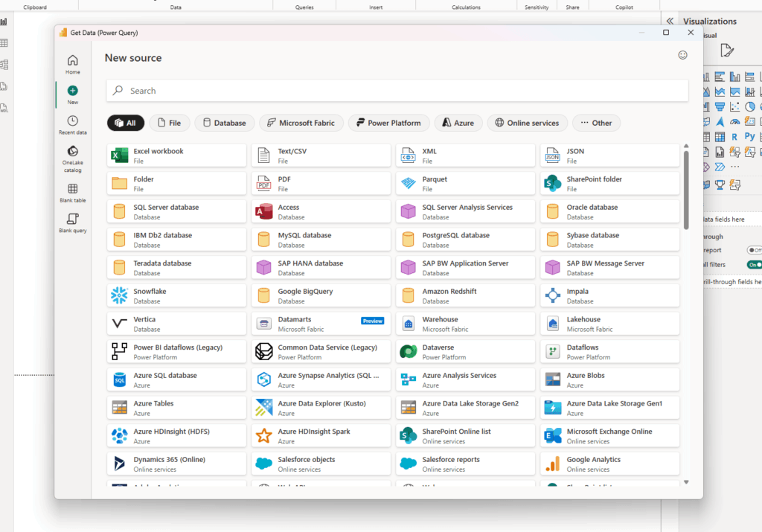Screen dimensions: 762x532
Task: Choose the Excel workbook connector
Action: click(176, 156)
